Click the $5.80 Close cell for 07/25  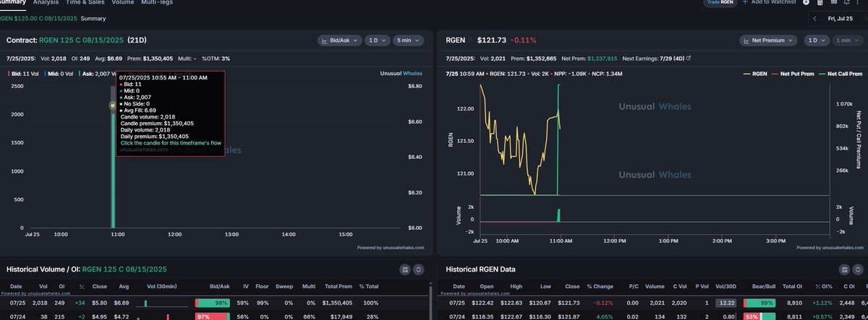[x=100, y=303]
